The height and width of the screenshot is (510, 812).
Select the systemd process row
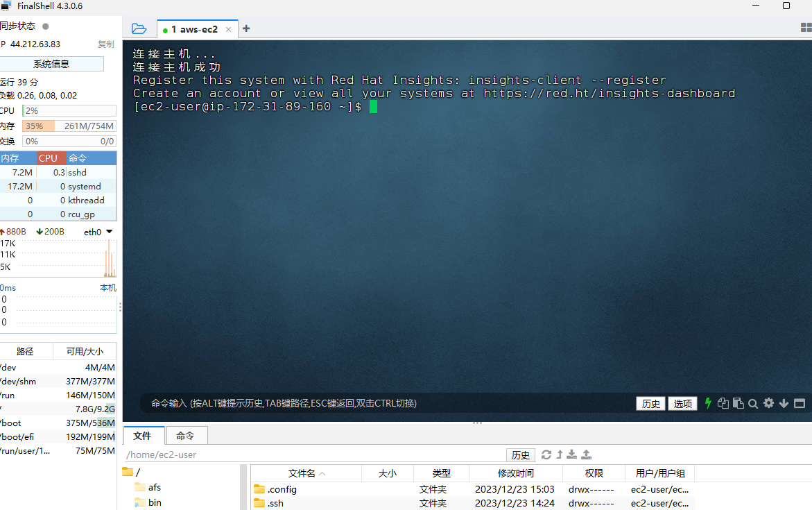(x=58, y=186)
